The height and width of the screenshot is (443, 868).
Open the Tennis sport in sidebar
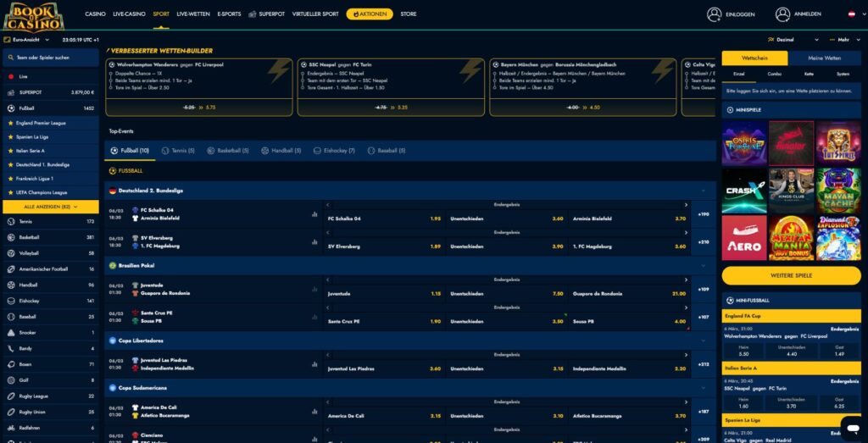pyautogui.click(x=50, y=222)
